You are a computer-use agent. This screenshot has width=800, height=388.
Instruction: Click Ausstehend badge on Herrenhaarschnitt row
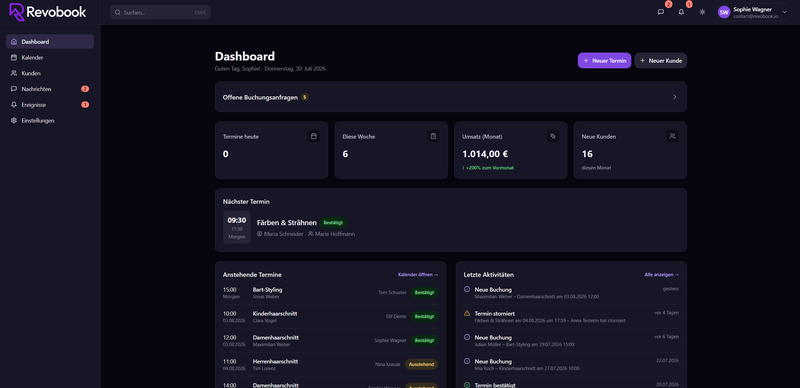(421, 365)
